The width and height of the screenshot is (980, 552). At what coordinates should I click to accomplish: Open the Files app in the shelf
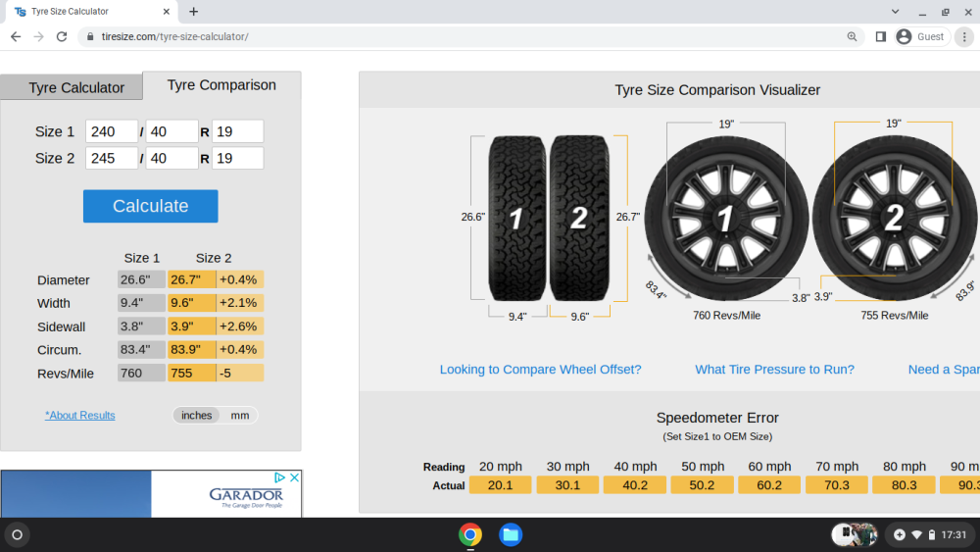pos(511,534)
